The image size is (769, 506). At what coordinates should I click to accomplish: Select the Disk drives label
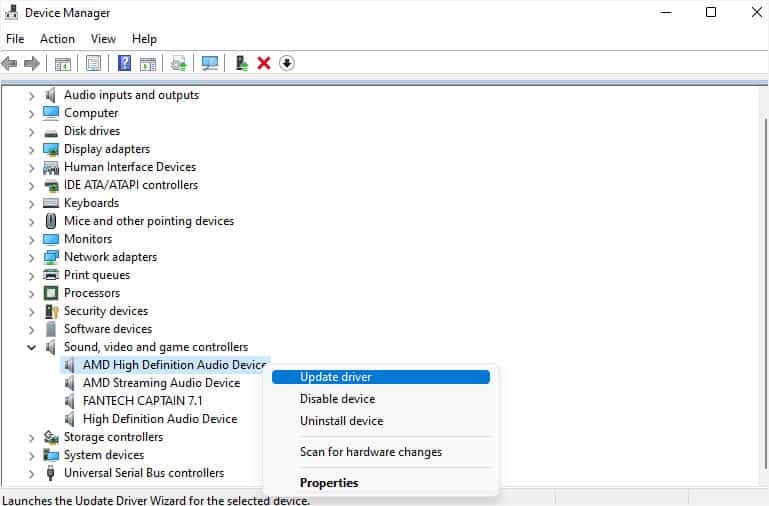92,131
